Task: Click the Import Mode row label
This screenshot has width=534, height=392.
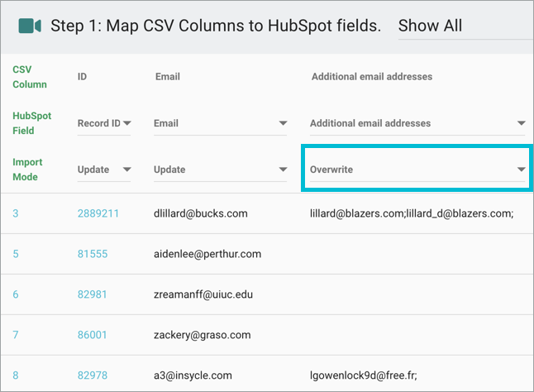Action: (x=27, y=170)
